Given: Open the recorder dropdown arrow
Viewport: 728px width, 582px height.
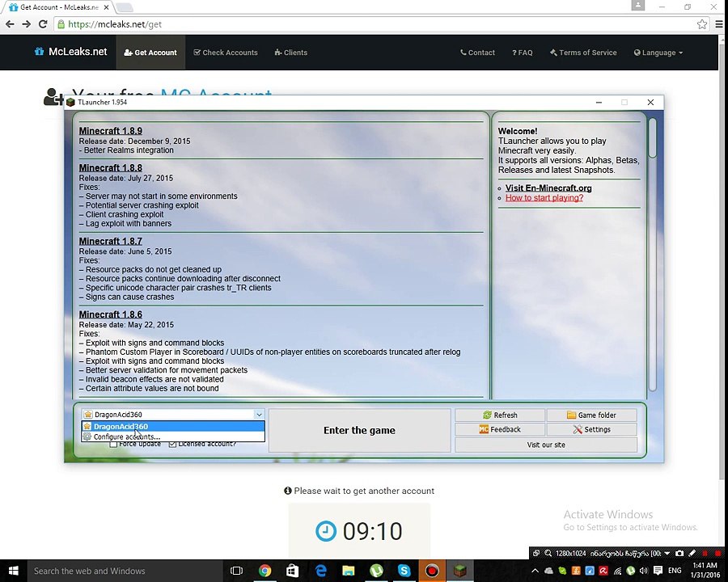Looking at the screenshot, I should [x=667, y=553].
